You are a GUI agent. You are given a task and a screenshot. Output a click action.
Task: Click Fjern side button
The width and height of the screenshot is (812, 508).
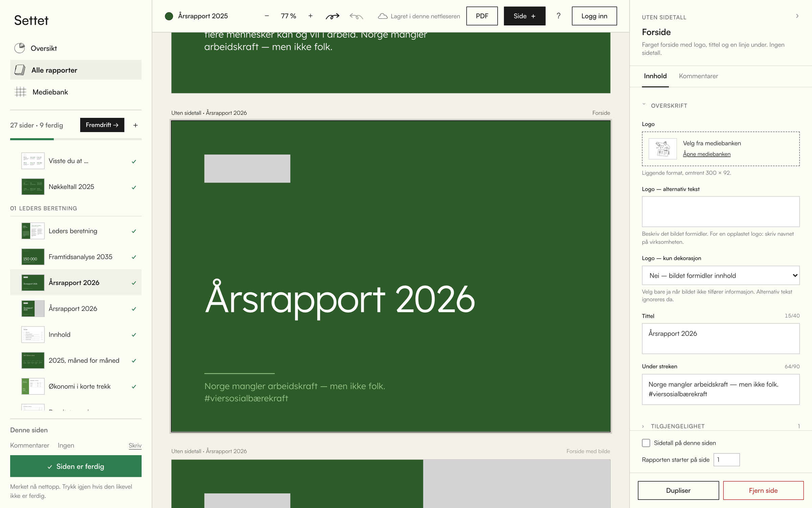(x=763, y=490)
